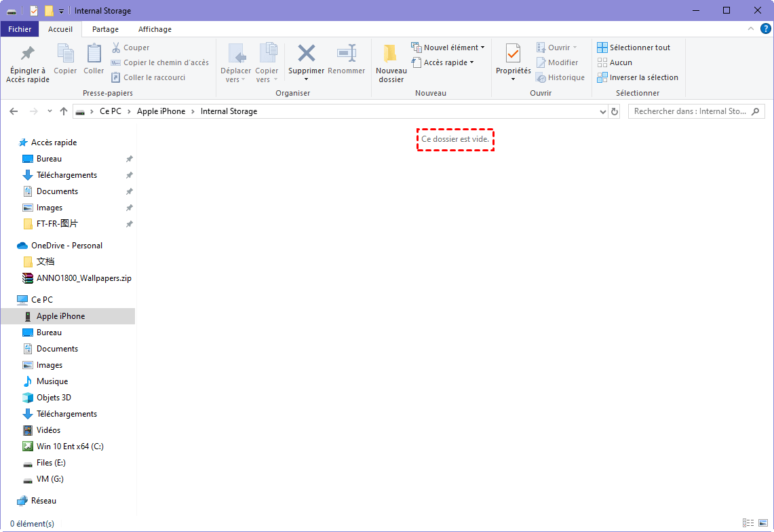Click the Supprimer red X icon
This screenshot has height=532, width=774.
[x=307, y=54]
